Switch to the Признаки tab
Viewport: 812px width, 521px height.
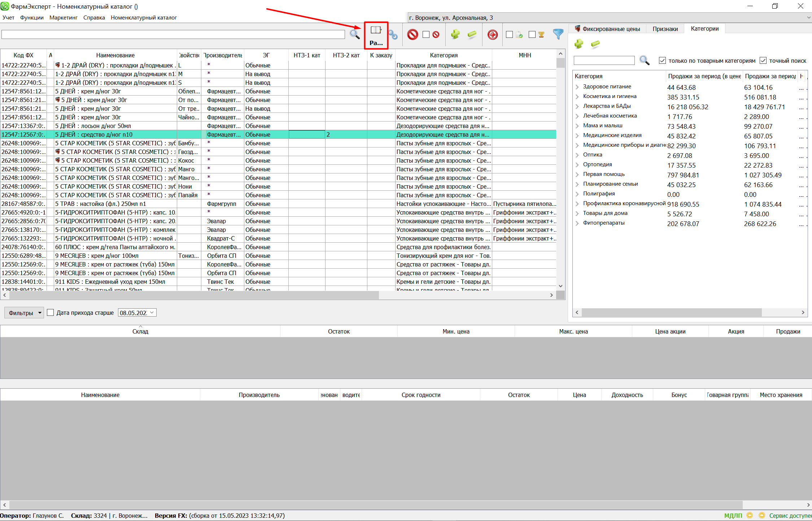665,29
